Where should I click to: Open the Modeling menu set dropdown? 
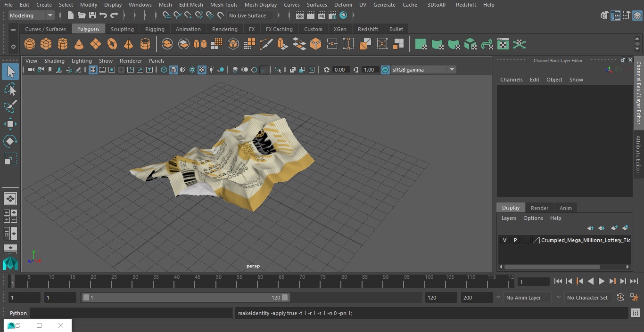coord(31,16)
